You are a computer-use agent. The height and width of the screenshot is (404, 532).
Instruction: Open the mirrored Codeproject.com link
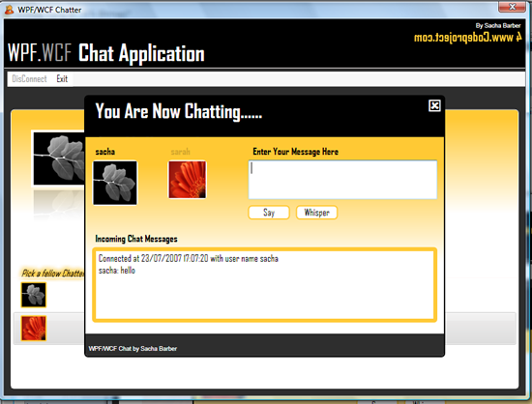tap(467, 38)
